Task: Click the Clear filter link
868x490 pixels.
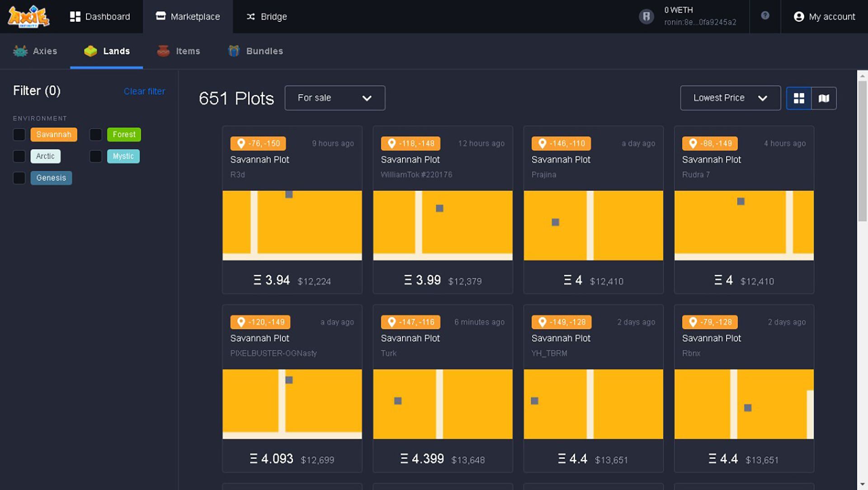Action: coord(144,91)
